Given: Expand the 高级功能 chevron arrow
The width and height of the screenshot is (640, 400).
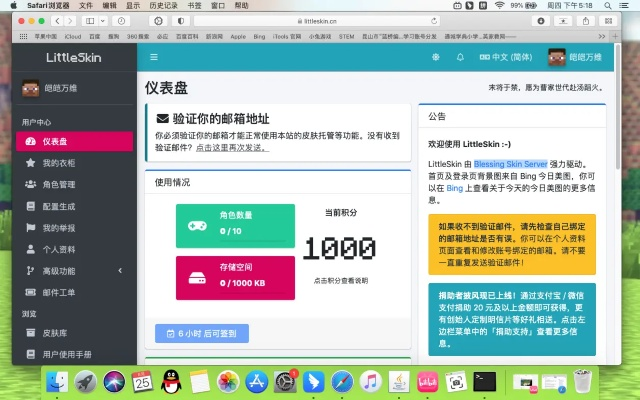Looking at the screenshot, I should click(120, 271).
